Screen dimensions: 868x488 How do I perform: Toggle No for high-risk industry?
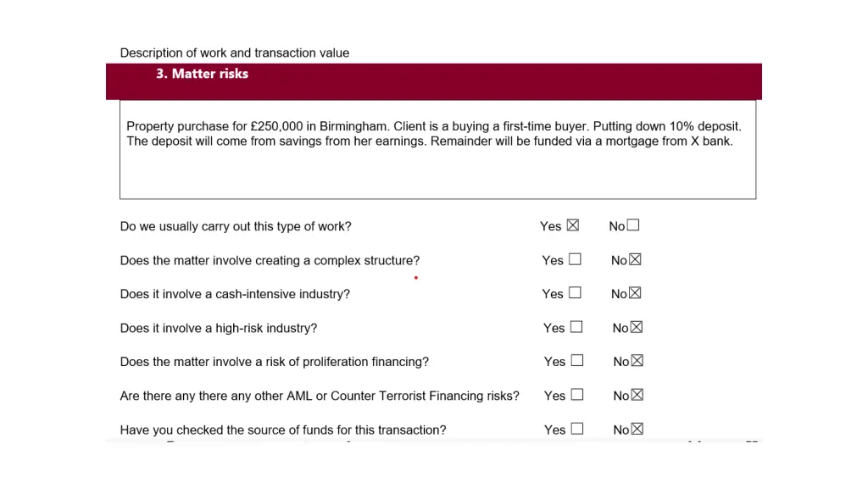[637, 327]
